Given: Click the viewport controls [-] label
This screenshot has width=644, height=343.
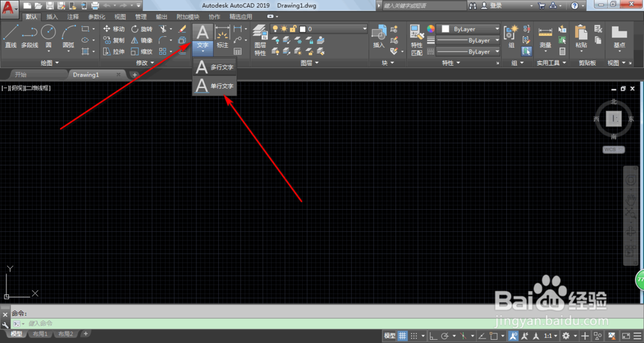Looking at the screenshot, I should tap(4, 88).
